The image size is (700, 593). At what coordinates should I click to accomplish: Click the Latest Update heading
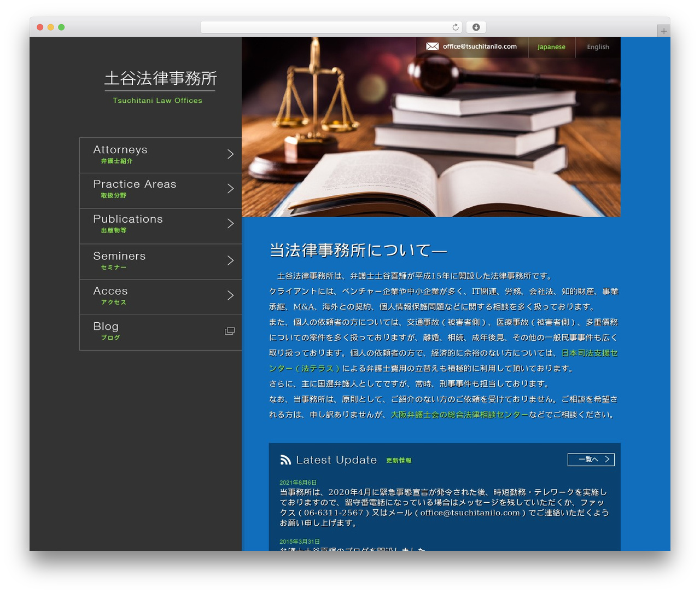(336, 460)
